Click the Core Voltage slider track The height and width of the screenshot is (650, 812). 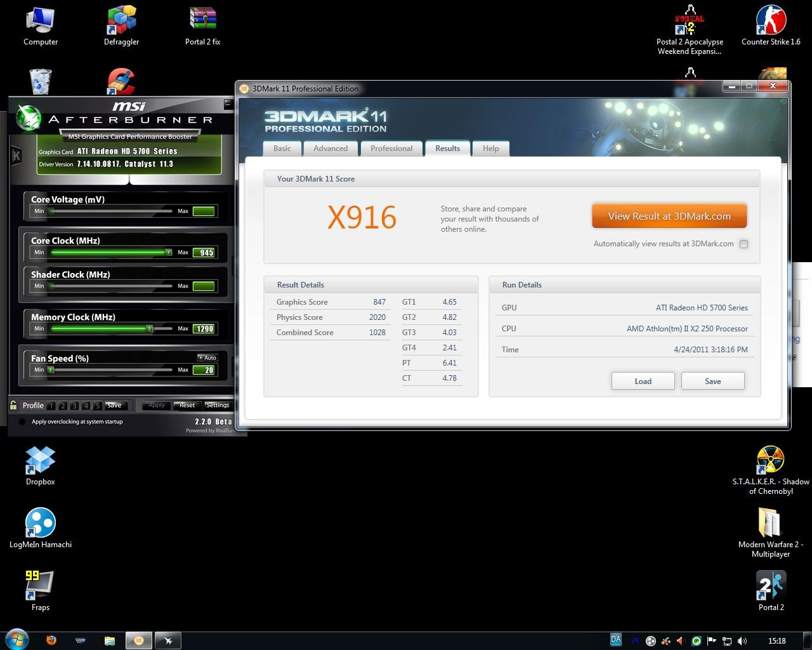point(112,211)
